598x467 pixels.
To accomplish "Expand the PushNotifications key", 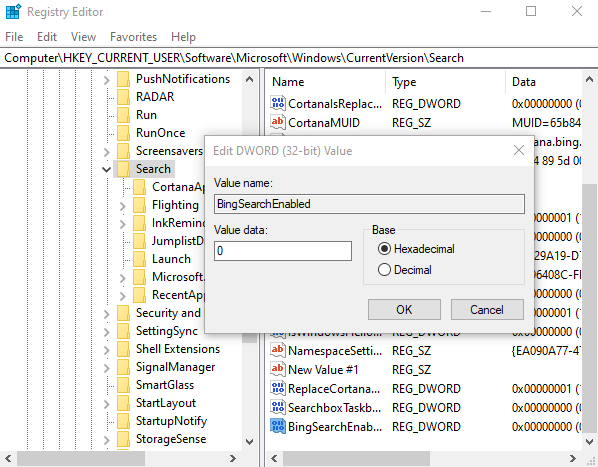I will 106,80.
